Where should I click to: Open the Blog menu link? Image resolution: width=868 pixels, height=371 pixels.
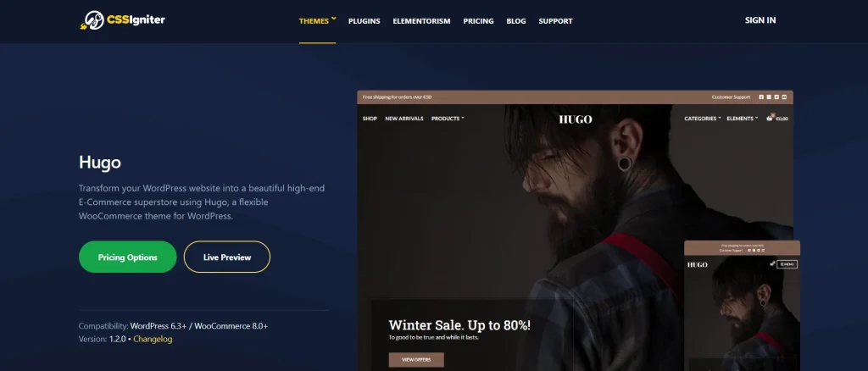click(516, 21)
